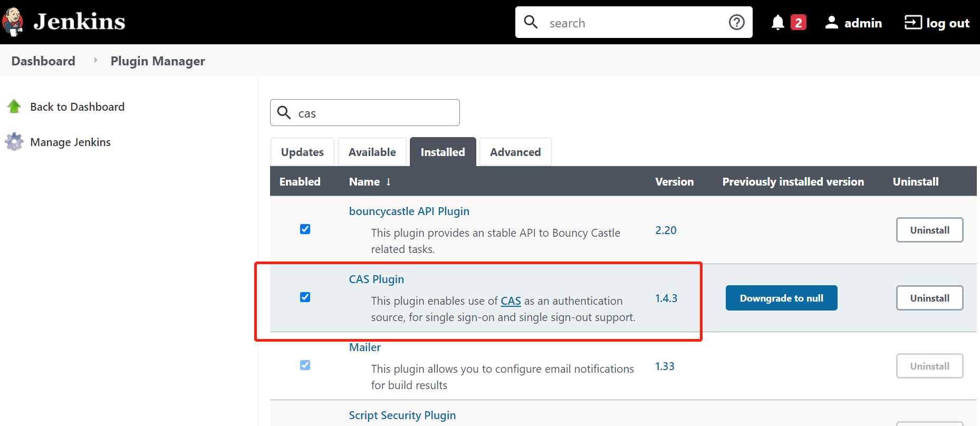Switch to the Available tab
The width and height of the screenshot is (980, 426).
[372, 152]
